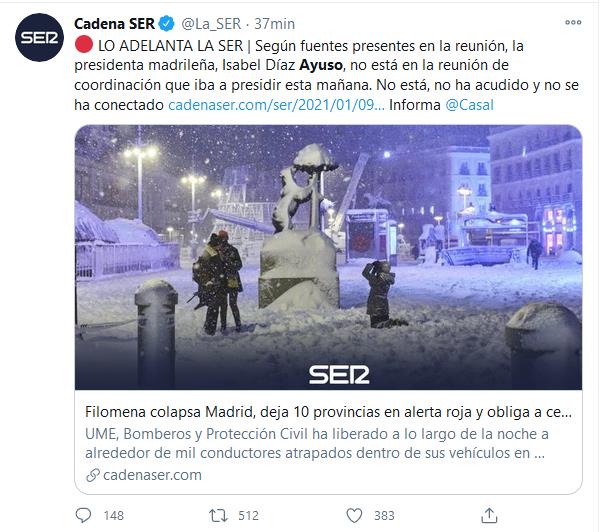Open the three-dot more options menu
This screenshot has width=611, height=532.
coord(573,23)
